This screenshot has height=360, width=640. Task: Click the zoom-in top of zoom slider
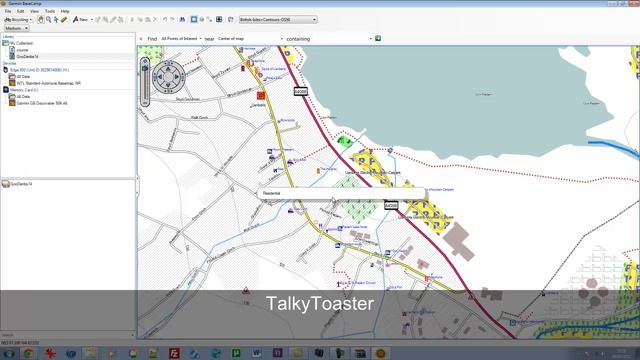coord(145,61)
